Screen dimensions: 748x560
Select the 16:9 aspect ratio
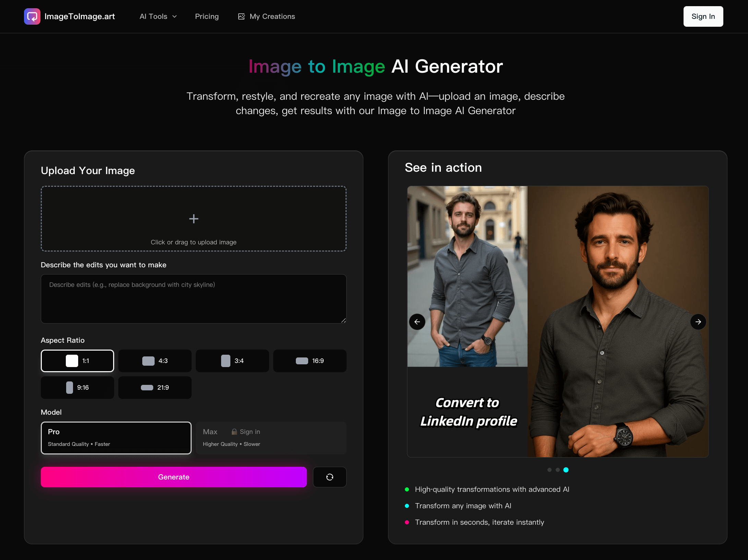click(310, 361)
